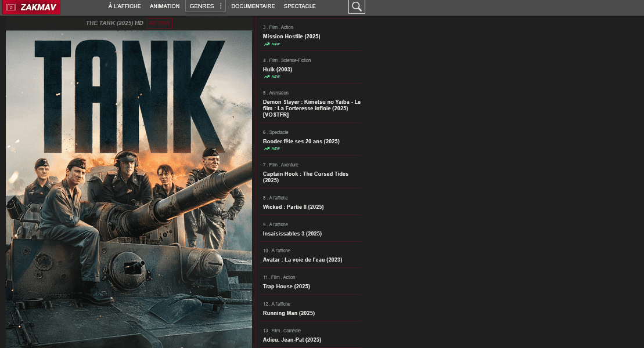
Task: Click the search magnifier icon
Action: coord(357,6)
